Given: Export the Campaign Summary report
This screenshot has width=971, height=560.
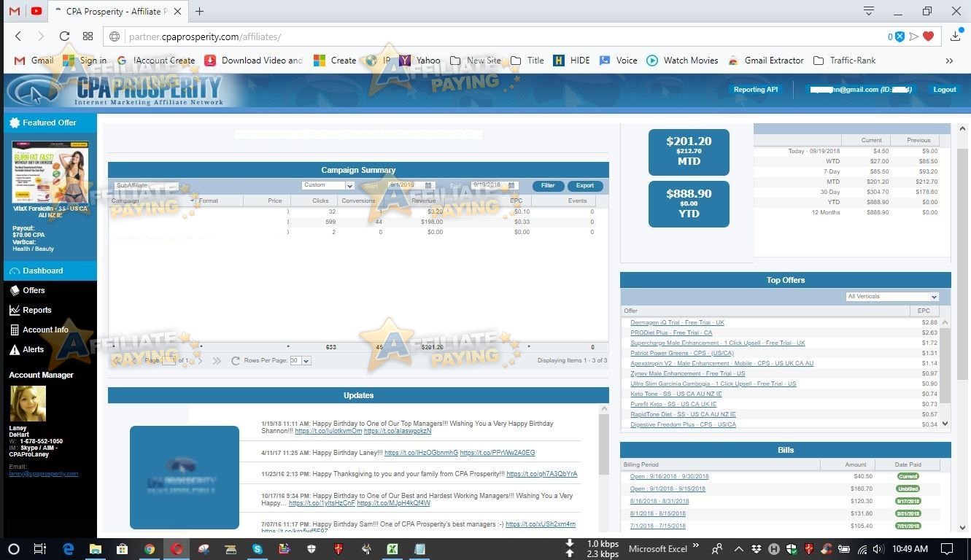Looking at the screenshot, I should click(585, 186).
